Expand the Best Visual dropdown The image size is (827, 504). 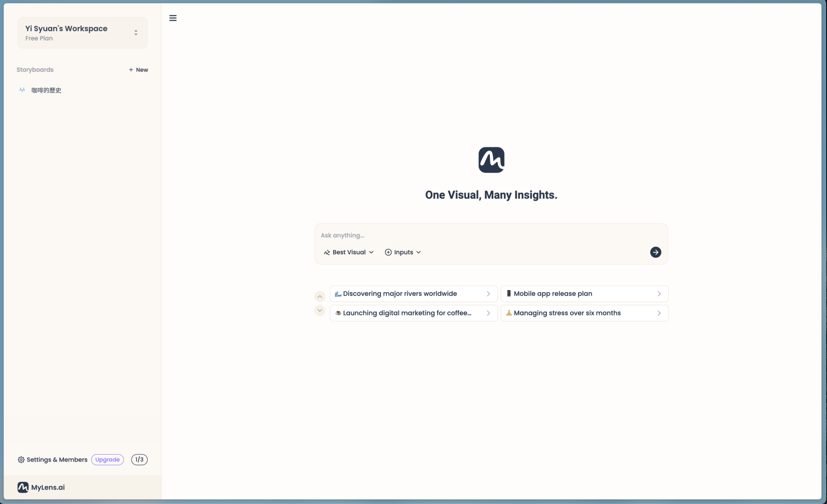(371, 252)
